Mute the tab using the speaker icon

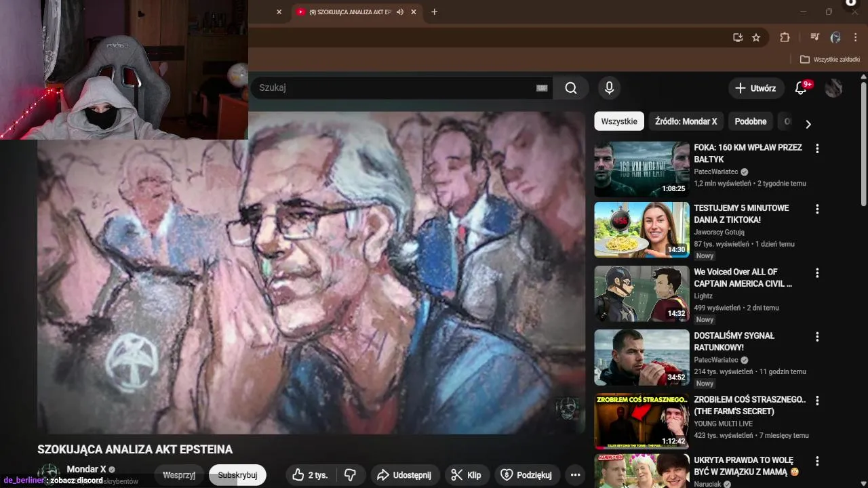(400, 12)
